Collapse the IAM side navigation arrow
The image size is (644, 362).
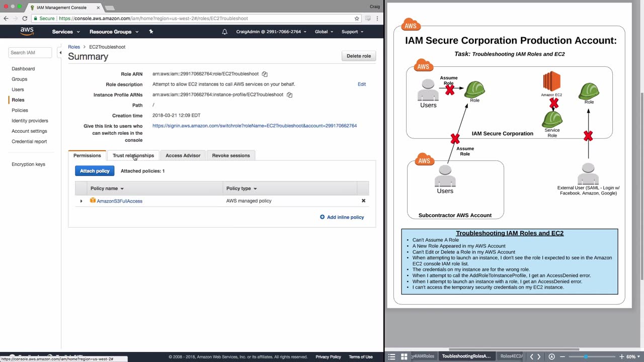(x=60, y=52)
